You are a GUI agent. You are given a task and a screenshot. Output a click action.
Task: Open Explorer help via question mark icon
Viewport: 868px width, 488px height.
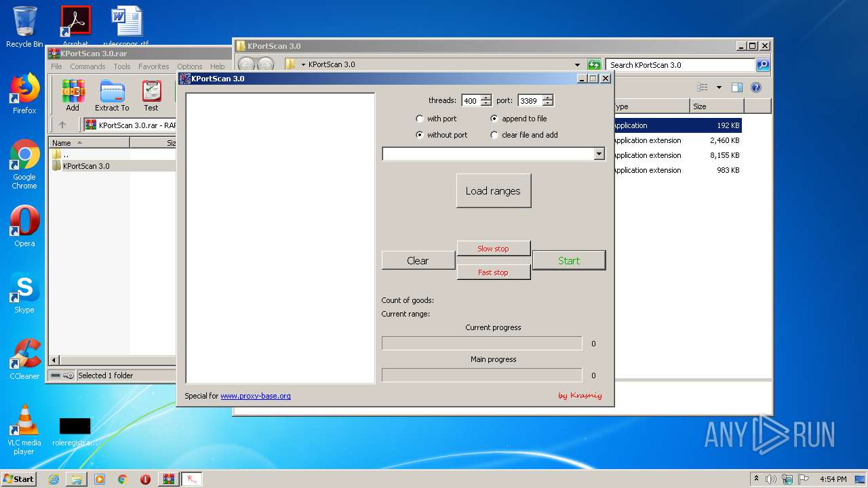(756, 87)
